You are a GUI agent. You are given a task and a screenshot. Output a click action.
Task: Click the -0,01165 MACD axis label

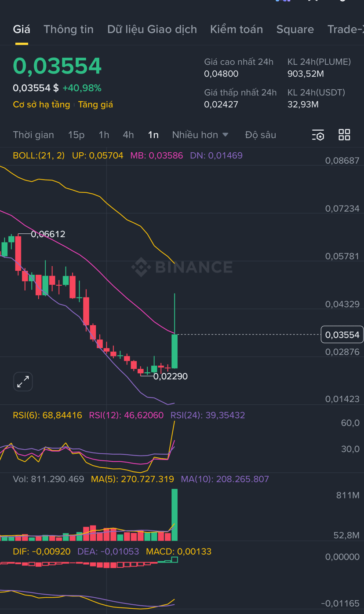(x=340, y=603)
